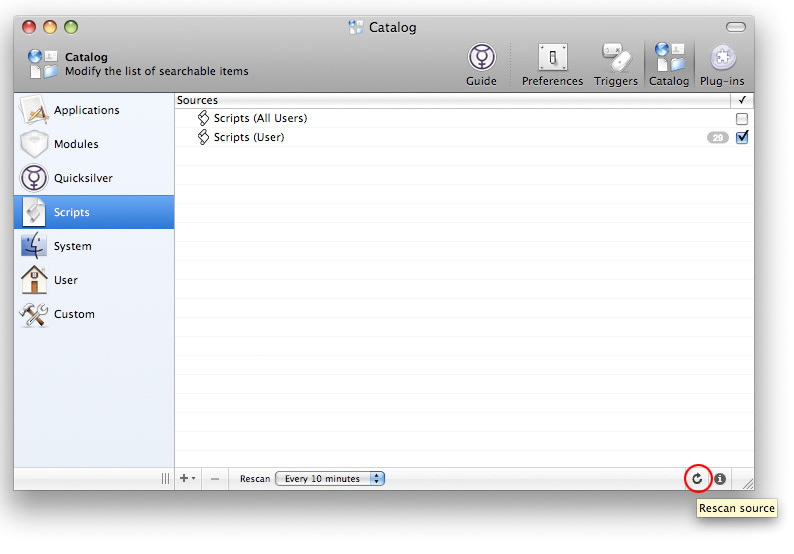794x554 pixels.
Task: Select Scripts category in sidebar
Action: tap(94, 212)
